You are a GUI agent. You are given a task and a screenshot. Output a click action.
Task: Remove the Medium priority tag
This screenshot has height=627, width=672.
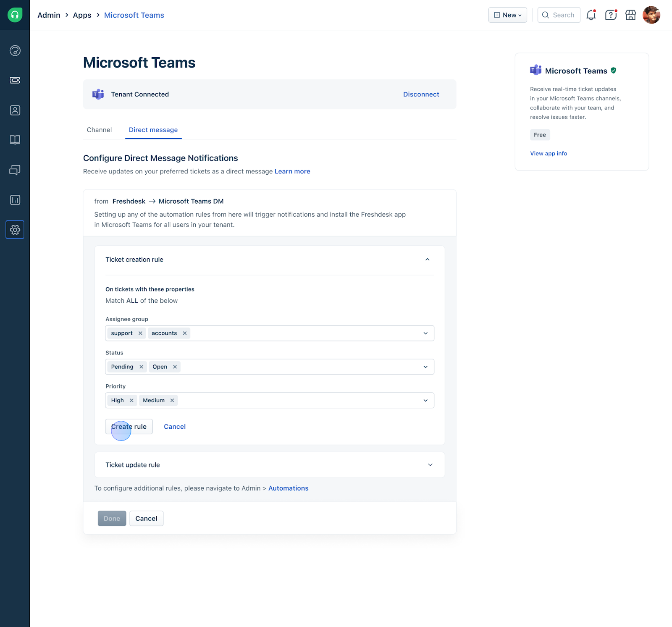172,400
